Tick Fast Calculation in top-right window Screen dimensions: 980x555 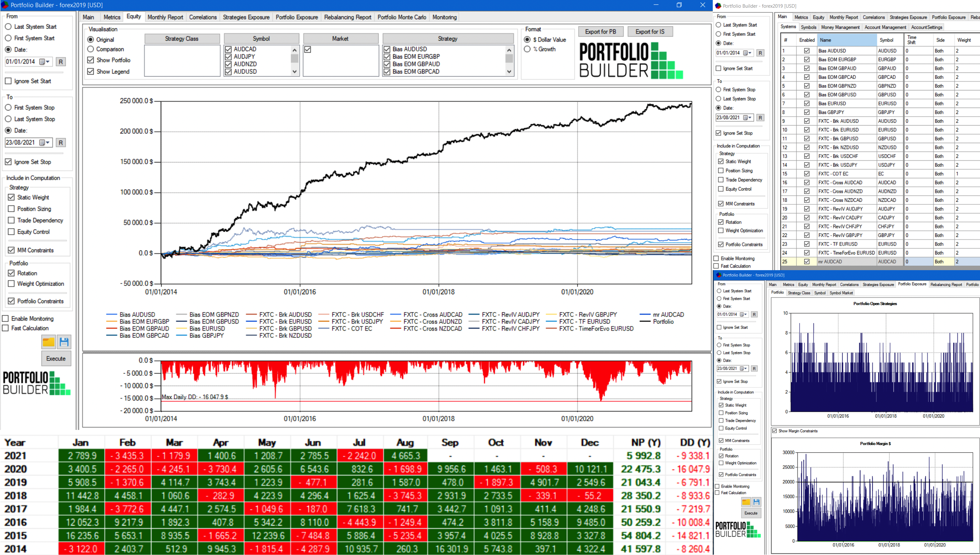[716, 266]
